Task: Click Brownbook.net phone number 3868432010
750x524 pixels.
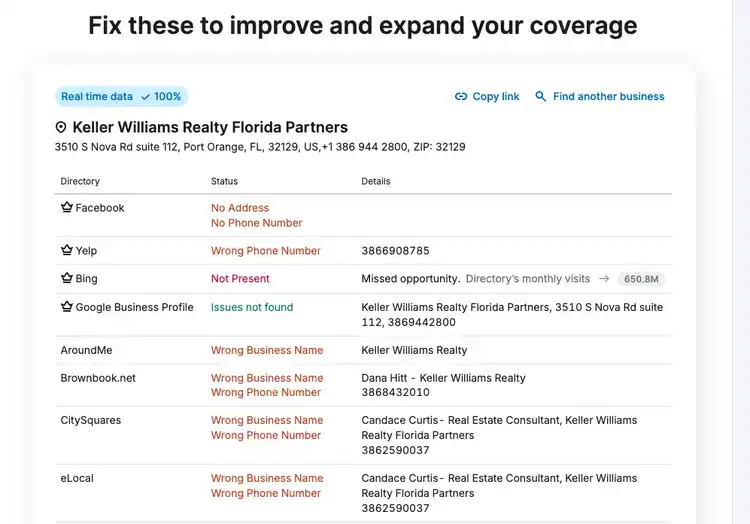Action: click(395, 393)
